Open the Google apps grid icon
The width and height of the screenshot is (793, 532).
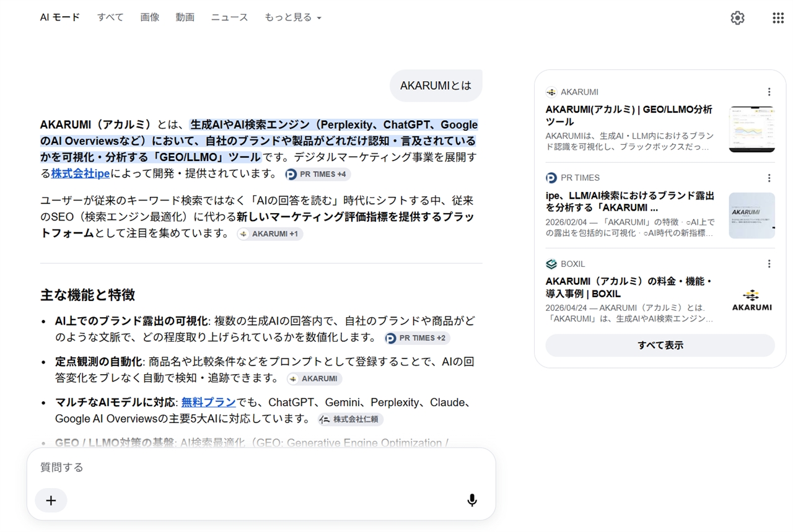point(778,18)
